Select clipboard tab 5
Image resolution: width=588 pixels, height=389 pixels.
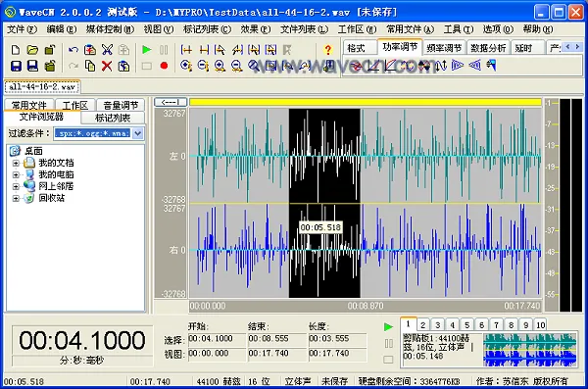[x=466, y=325]
